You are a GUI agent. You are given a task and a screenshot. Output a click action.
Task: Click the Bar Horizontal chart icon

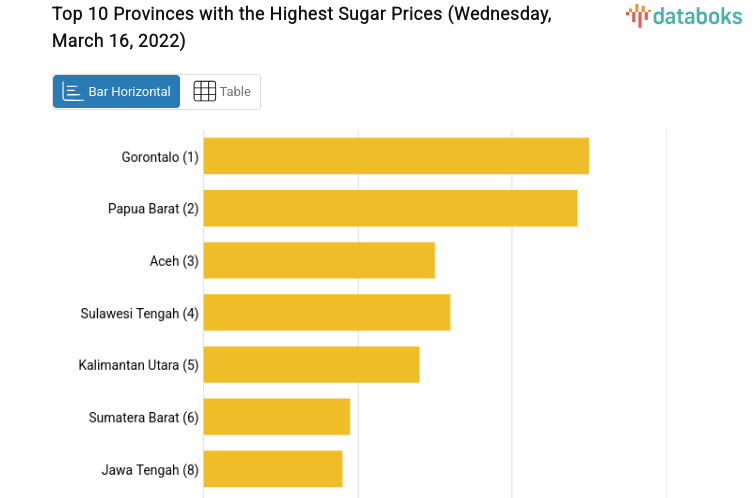73,92
